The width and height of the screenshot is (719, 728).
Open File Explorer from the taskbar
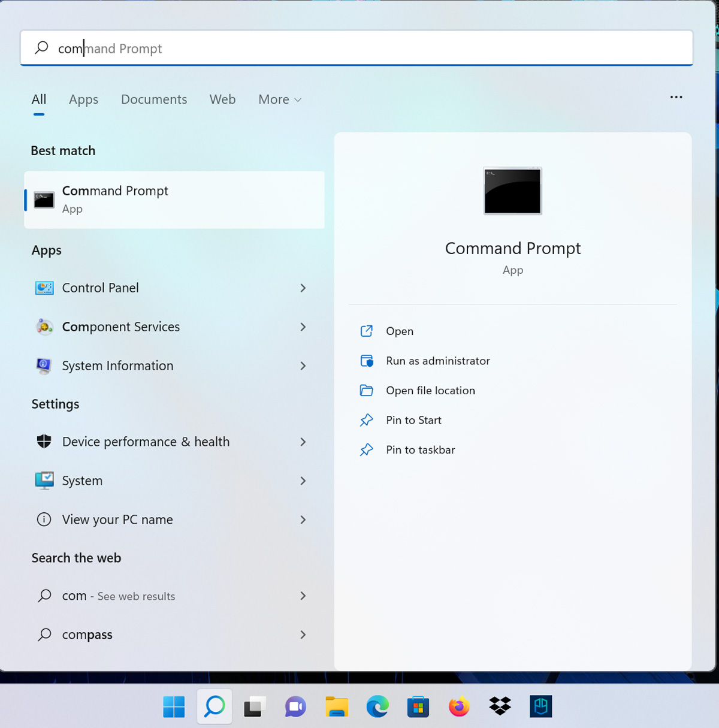point(337,707)
